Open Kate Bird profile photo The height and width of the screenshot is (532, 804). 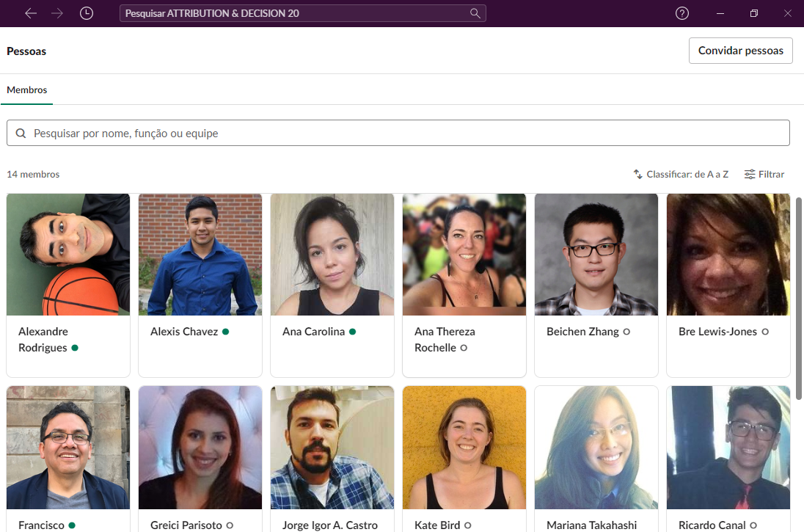coord(464,448)
